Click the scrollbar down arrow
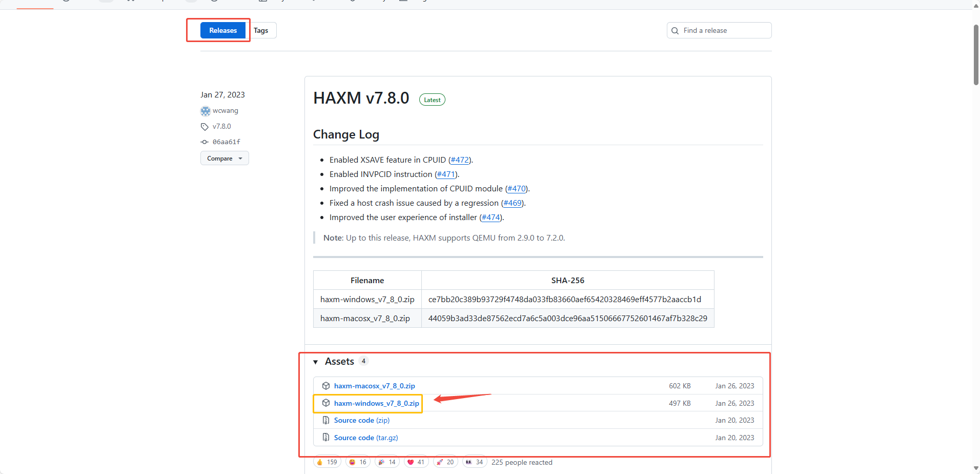The height and width of the screenshot is (474, 980). pyautogui.click(x=976, y=468)
